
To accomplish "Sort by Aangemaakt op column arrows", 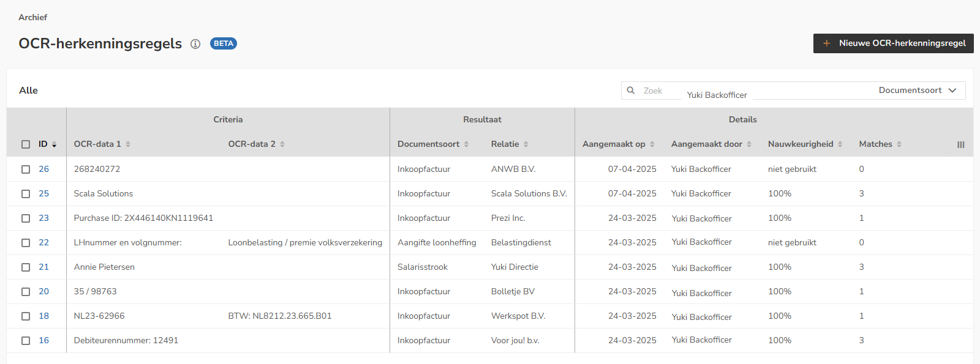I will coord(652,144).
